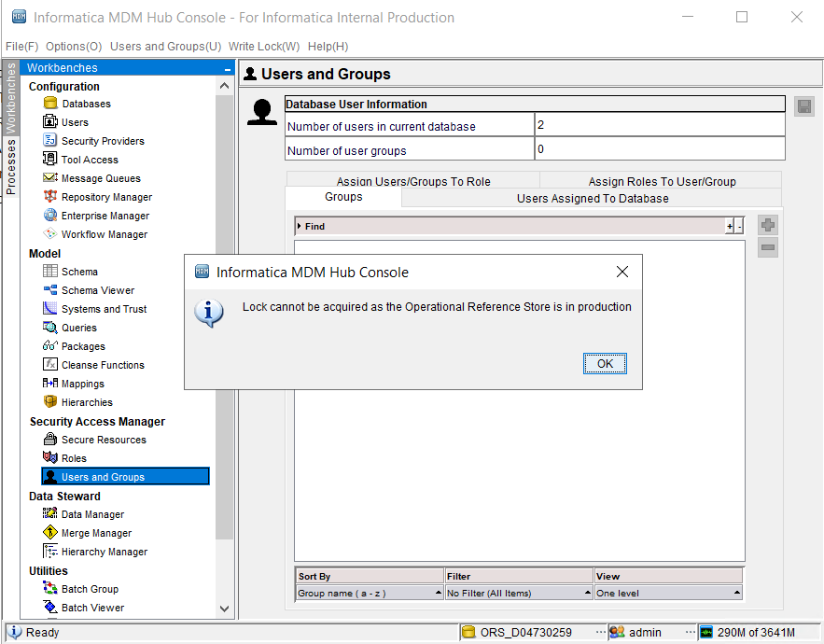Open the No Filter (All Items) dropdown
824x644 pixels.
(519, 593)
